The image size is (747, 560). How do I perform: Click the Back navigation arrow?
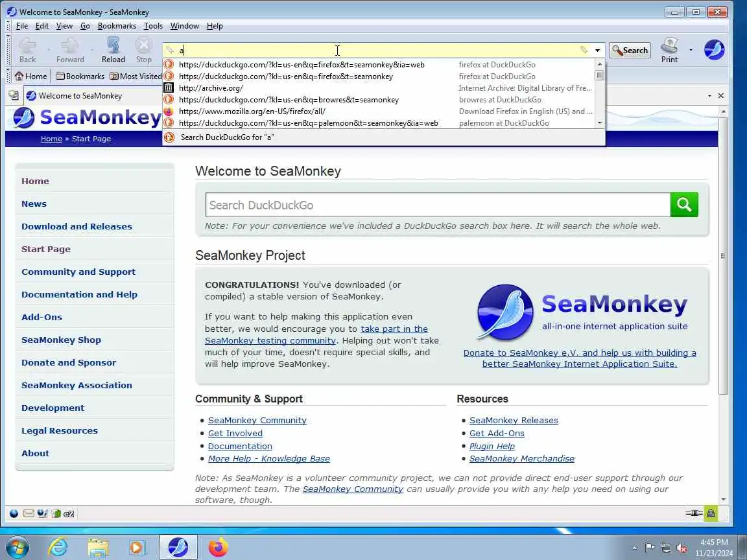pyautogui.click(x=27, y=50)
